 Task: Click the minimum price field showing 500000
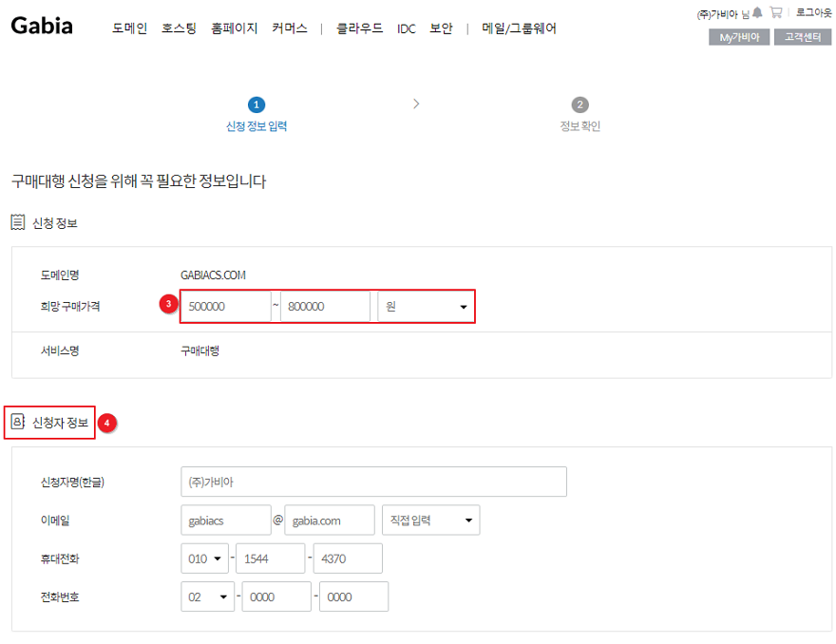pyautogui.click(x=226, y=307)
